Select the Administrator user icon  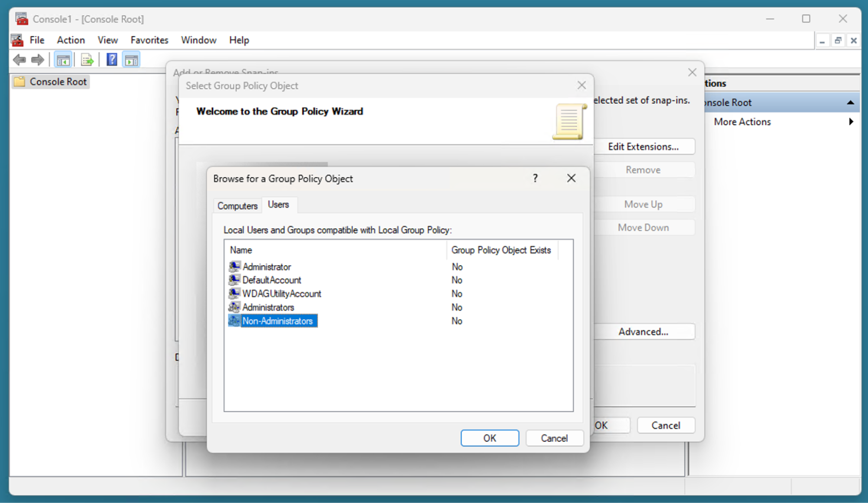234,266
